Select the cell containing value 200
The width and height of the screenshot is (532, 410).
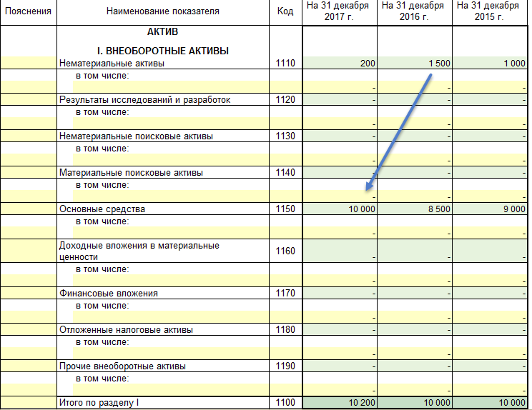[340, 63]
